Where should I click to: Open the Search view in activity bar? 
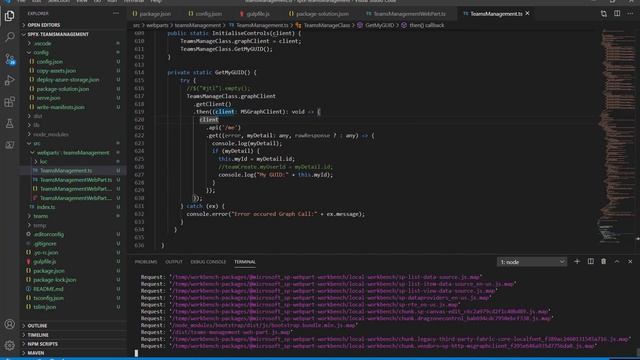[x=9, y=37]
